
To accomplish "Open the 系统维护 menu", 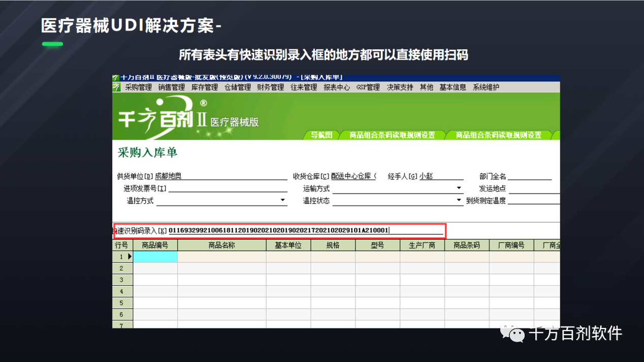I will tap(486, 87).
